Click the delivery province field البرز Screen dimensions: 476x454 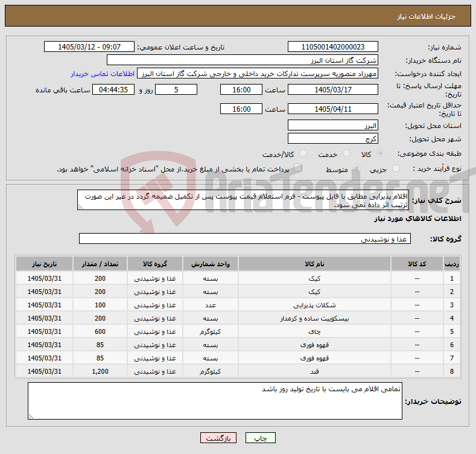coord(332,125)
